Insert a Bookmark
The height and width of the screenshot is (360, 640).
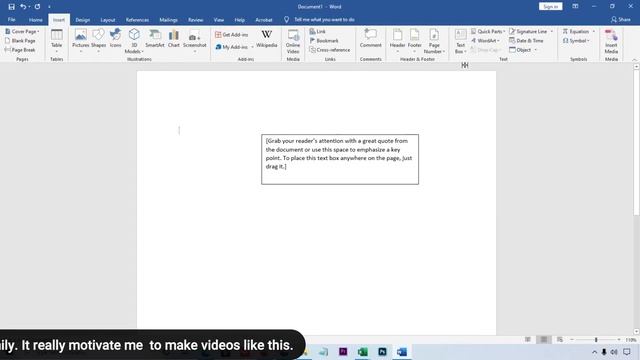[324, 41]
